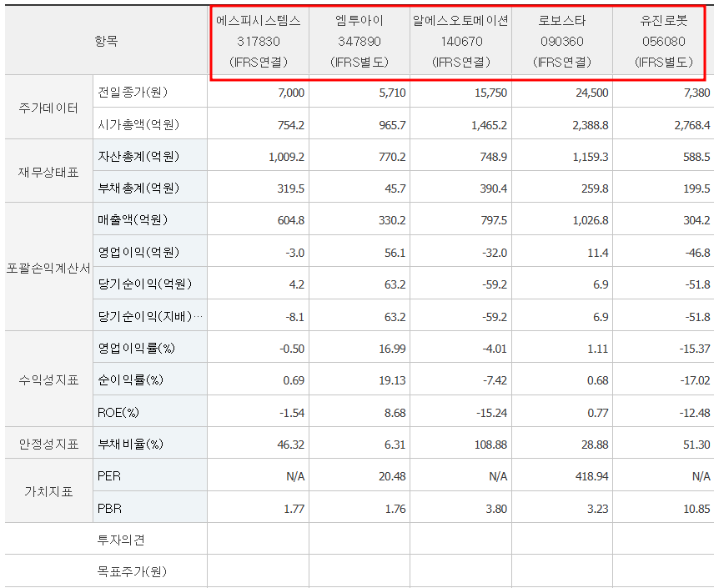Click the 418.94 PER value
Image resolution: width=724 pixels, height=588 pixels.
coord(592,476)
